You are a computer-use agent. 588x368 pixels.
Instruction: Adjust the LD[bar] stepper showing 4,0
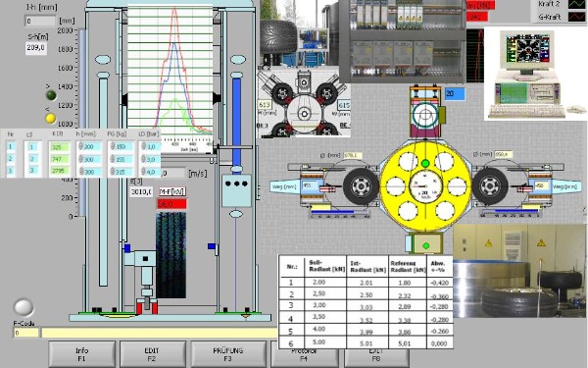point(143,172)
